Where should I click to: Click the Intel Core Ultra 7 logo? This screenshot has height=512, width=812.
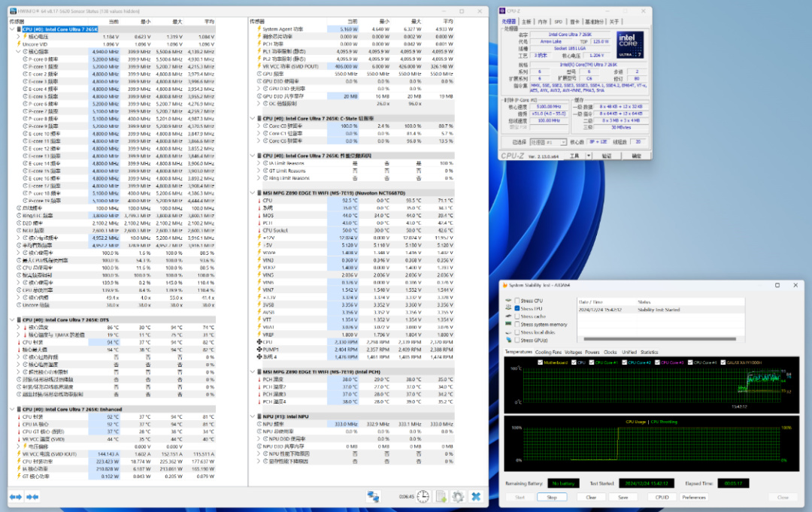click(x=629, y=45)
